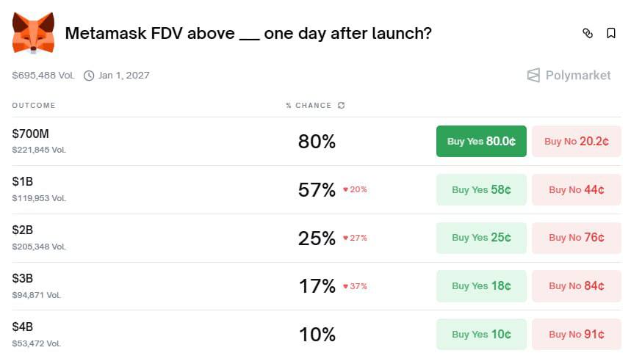Screen dimensions: 631x364
Task: Click the refresh icon beside % Chance
Action: pyautogui.click(x=341, y=106)
